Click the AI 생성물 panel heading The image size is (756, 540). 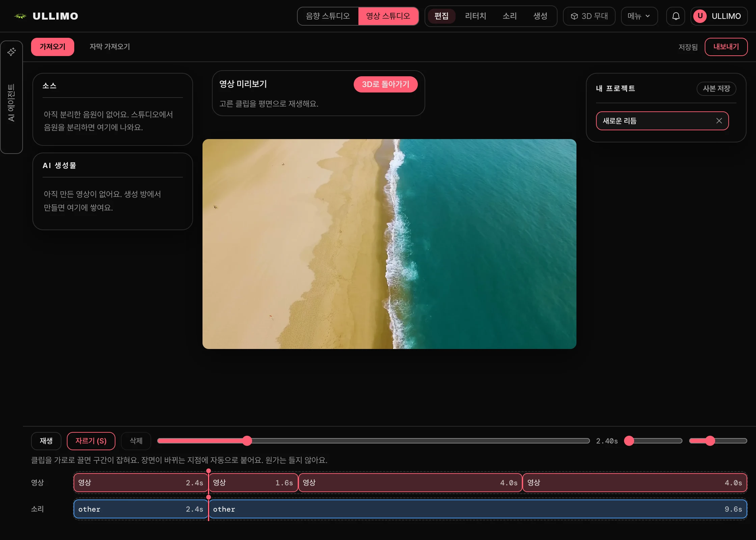59,165
